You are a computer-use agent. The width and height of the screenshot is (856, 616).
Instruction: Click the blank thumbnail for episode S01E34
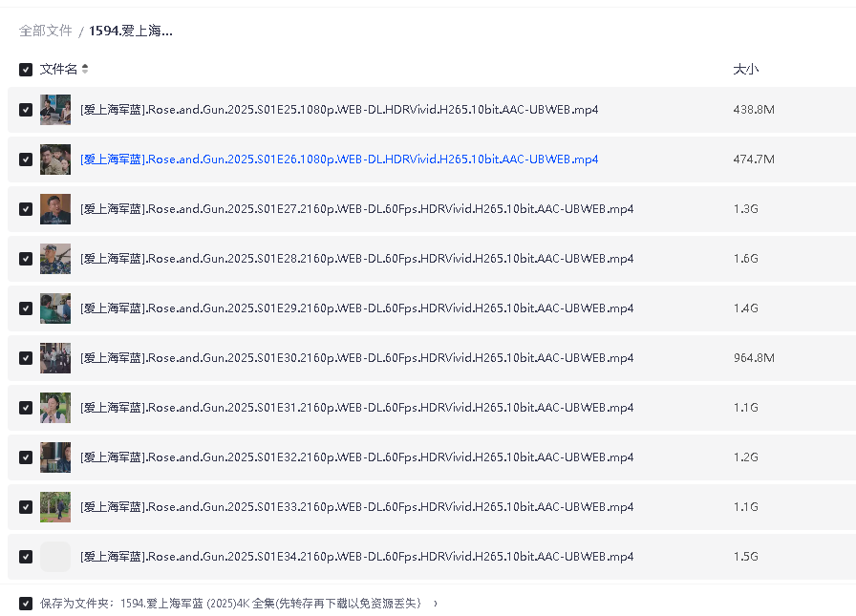click(55, 556)
